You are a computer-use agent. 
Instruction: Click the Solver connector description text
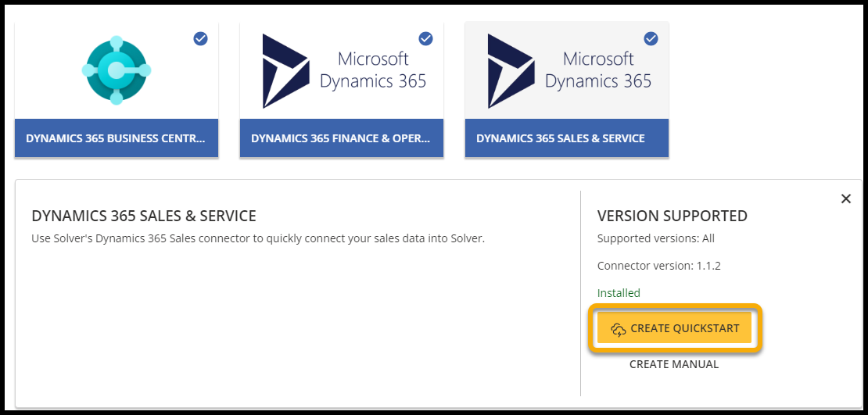tap(257, 238)
